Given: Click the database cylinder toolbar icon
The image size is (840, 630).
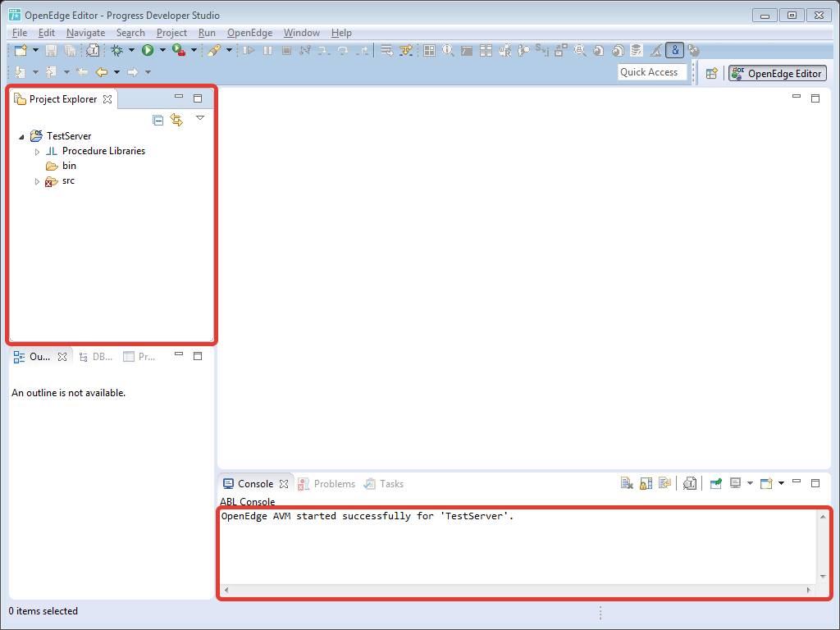Looking at the screenshot, I should click(636, 50).
